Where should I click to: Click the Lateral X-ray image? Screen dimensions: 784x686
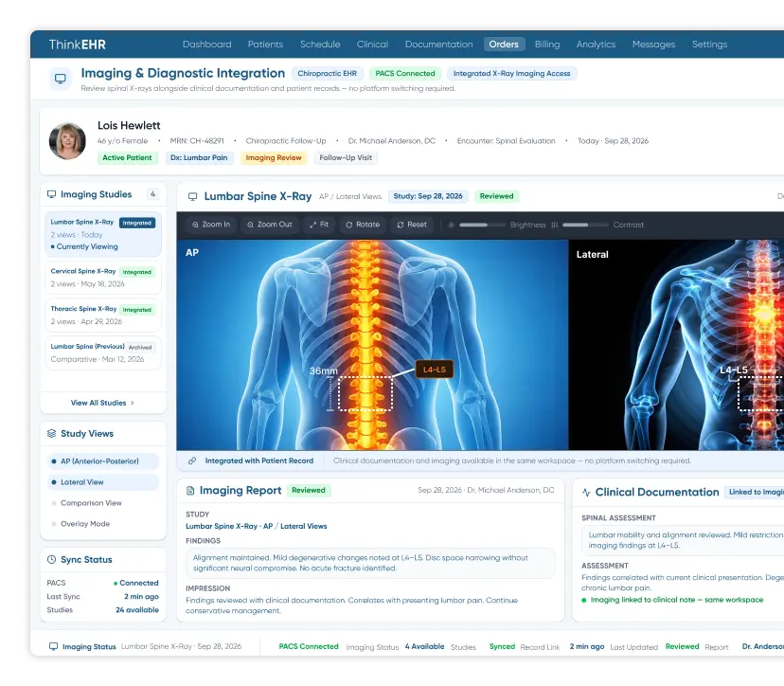pos(676,345)
